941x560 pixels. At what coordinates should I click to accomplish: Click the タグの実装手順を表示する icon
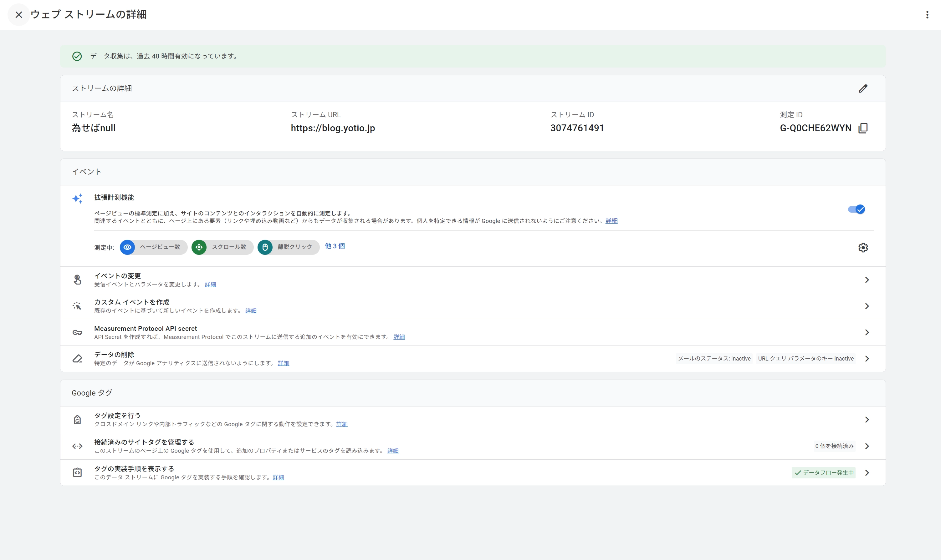tap(77, 472)
